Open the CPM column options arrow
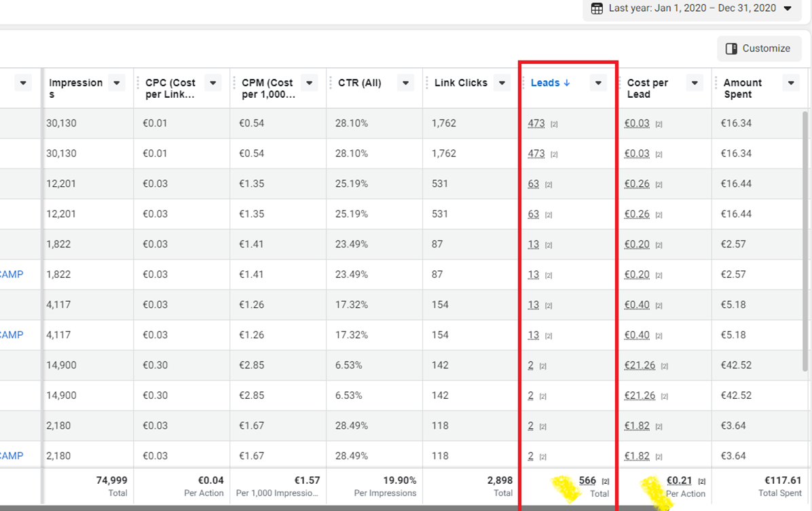 pyautogui.click(x=310, y=83)
